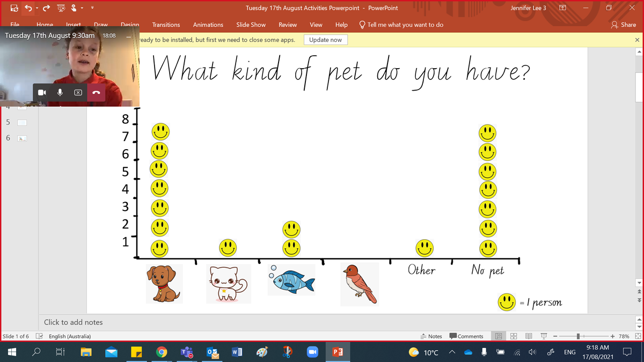The image size is (644, 362).
Task: Click the vertical scrollbar up arrow
Action: point(639,52)
